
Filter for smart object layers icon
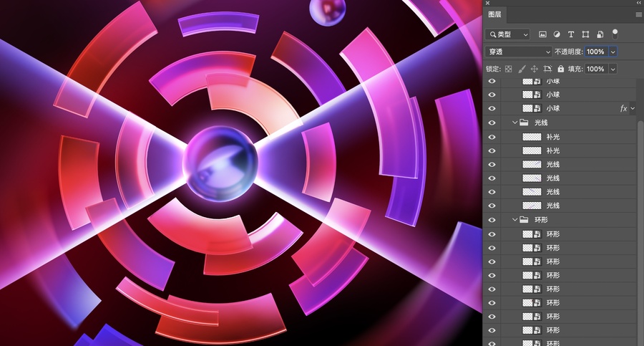tap(600, 34)
